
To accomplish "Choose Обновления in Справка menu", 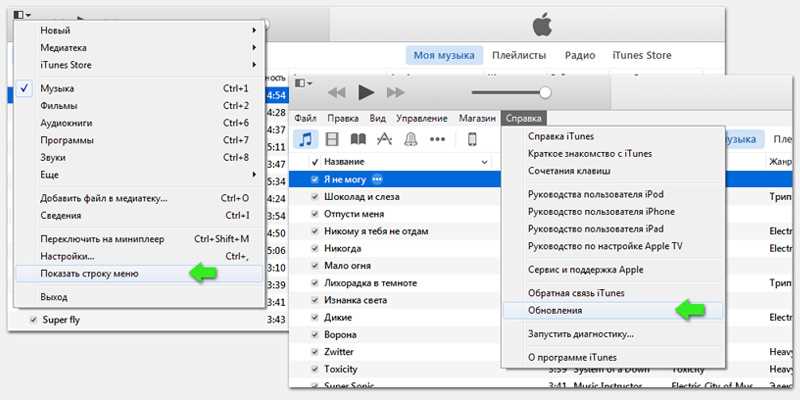I will [x=613, y=311].
